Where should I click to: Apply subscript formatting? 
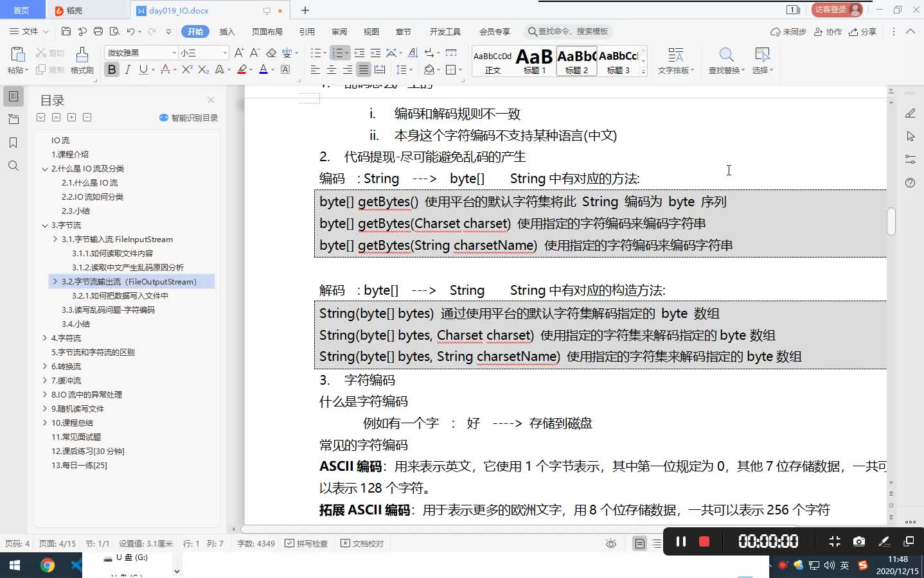point(203,69)
